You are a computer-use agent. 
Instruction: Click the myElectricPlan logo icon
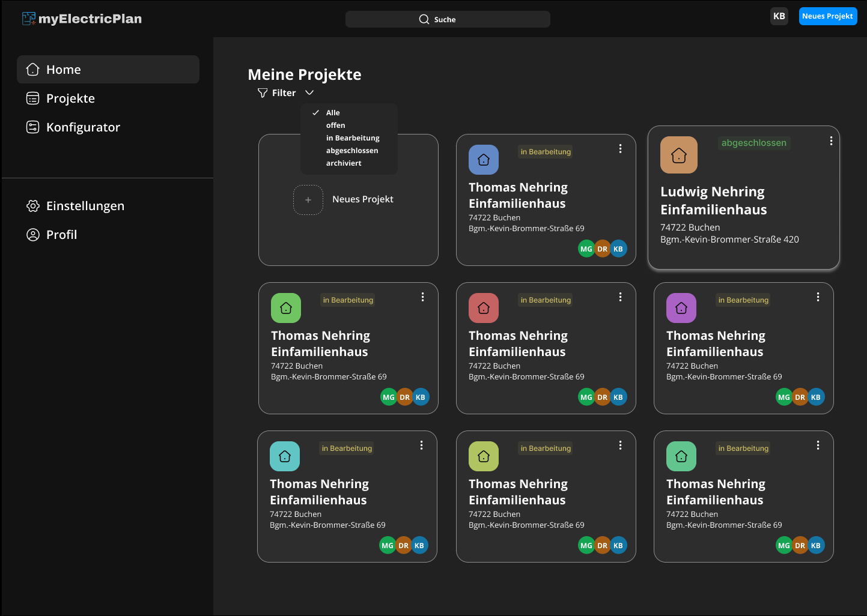click(29, 19)
